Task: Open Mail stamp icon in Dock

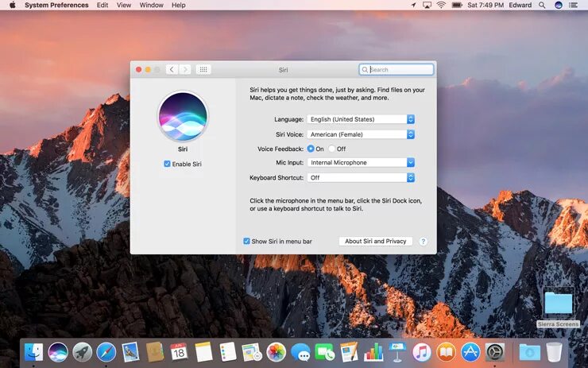Action: pos(130,352)
